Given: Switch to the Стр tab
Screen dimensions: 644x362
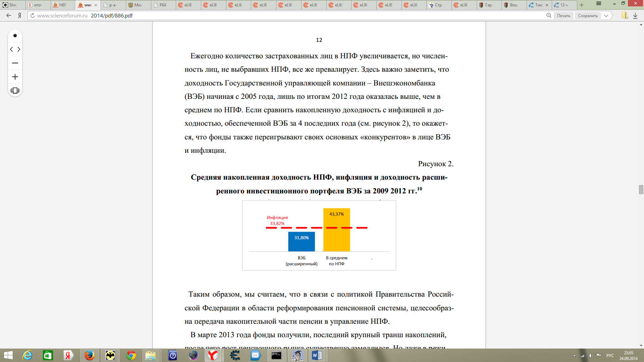Looking at the screenshot, I should 439,5.
